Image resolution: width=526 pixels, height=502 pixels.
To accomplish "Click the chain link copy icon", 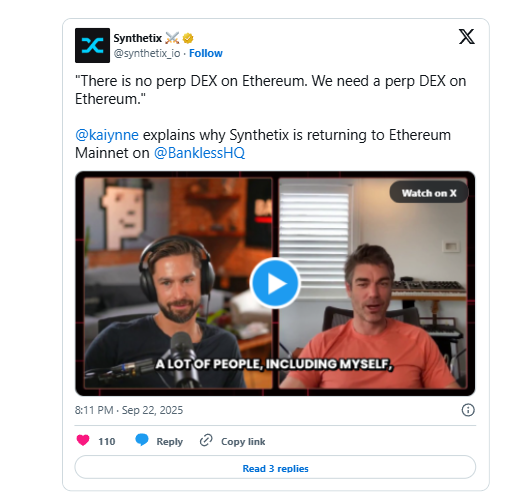I will click(206, 440).
